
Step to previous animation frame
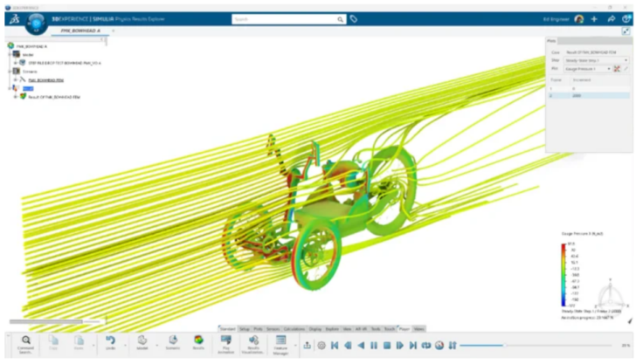[348, 346]
